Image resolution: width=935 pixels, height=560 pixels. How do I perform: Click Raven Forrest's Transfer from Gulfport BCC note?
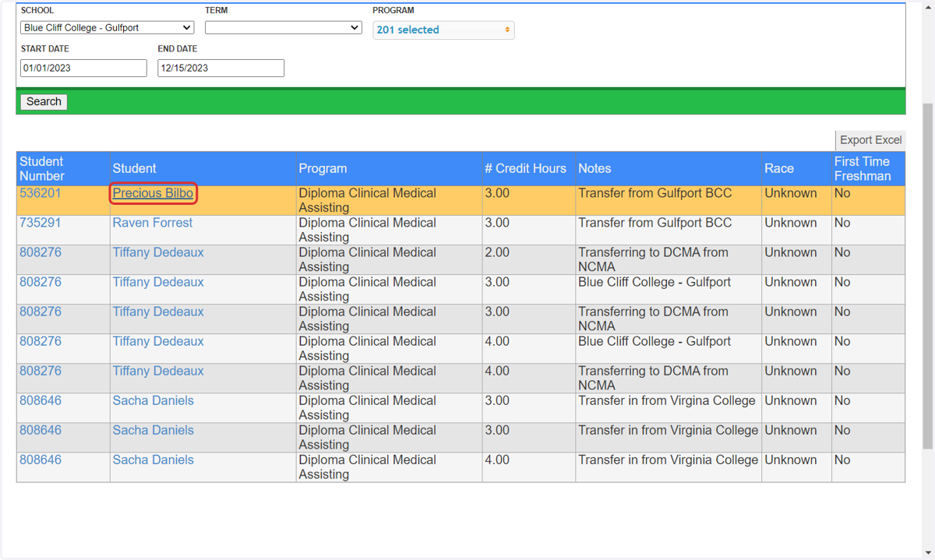(654, 223)
